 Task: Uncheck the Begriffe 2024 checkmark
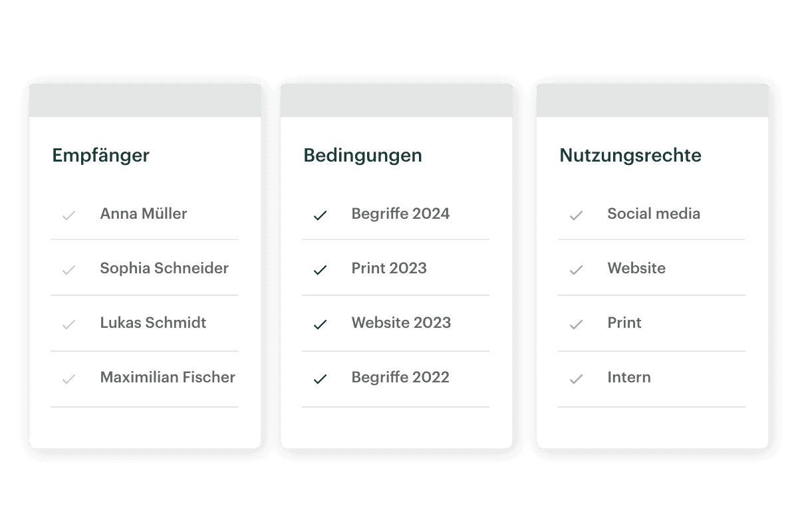point(321,215)
